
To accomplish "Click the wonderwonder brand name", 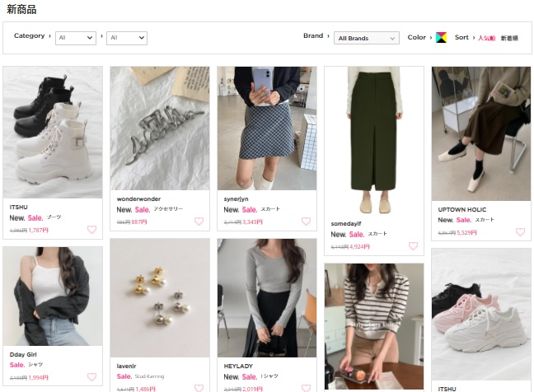I will (x=138, y=199).
